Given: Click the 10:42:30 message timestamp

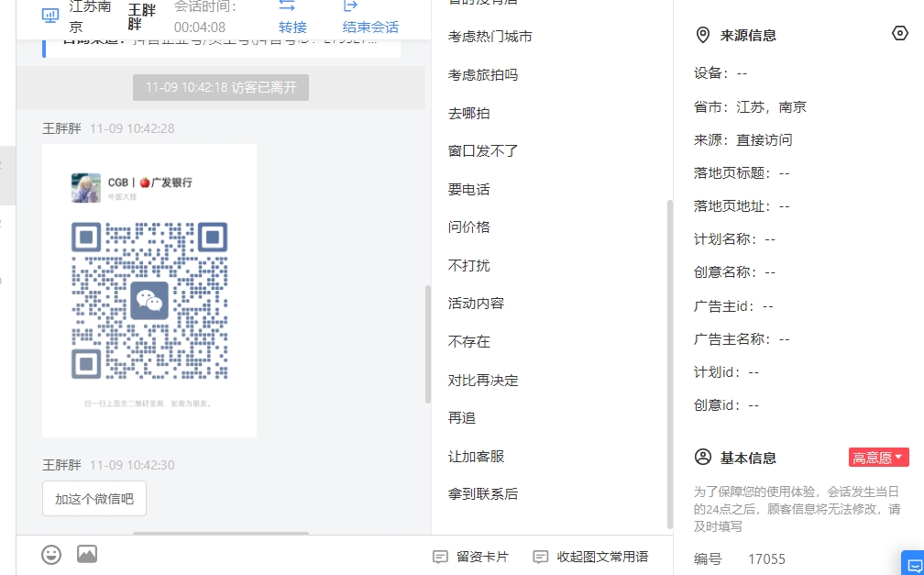Looking at the screenshot, I should click(132, 465).
